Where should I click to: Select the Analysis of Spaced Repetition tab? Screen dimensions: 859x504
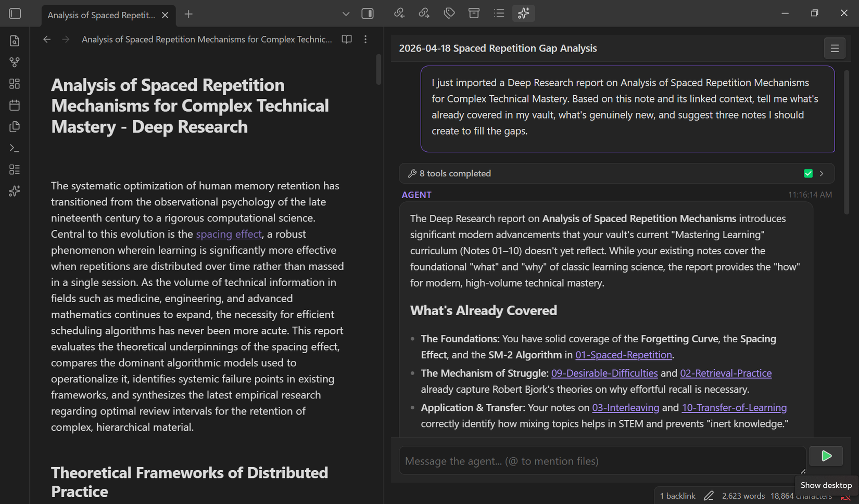[x=102, y=15]
